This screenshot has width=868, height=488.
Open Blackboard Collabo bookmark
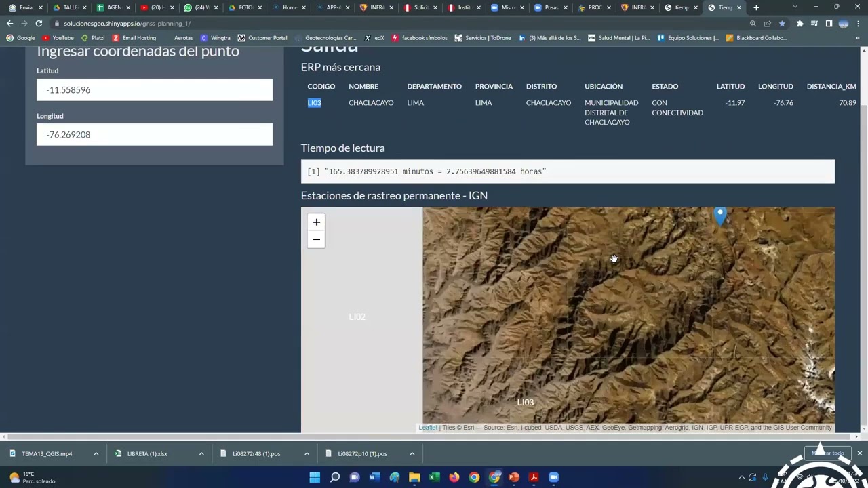click(x=756, y=38)
